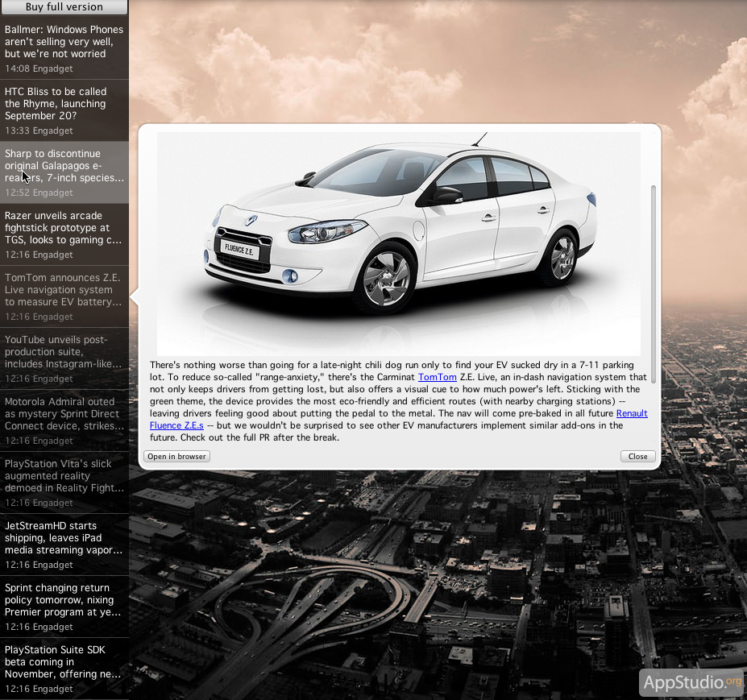Open the PlayStation Vita augmented reality story
Image resolution: width=747 pixels, height=700 pixels.
coord(64,483)
